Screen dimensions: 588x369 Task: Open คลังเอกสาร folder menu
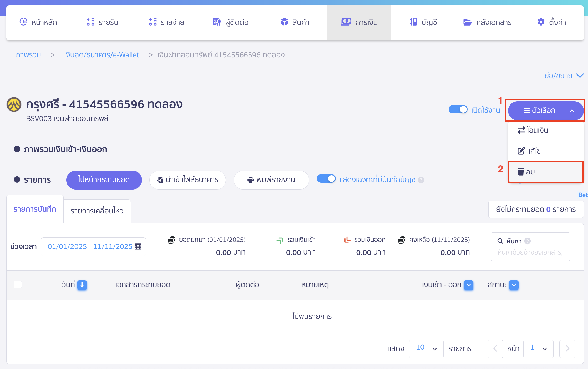(487, 22)
